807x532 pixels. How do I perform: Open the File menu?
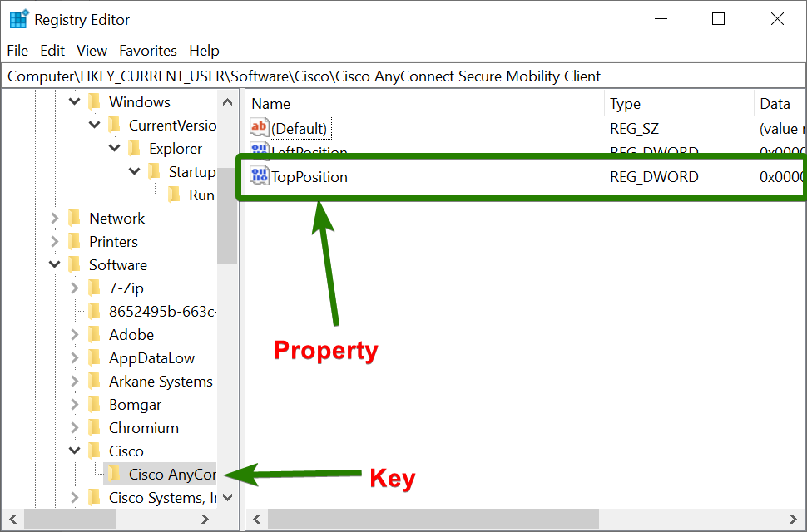[x=17, y=51]
